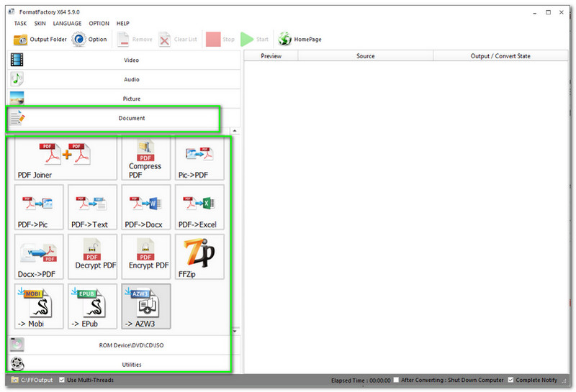The image size is (576, 392).
Task: Select the -> EPub ebook converter
Action: coord(92,306)
